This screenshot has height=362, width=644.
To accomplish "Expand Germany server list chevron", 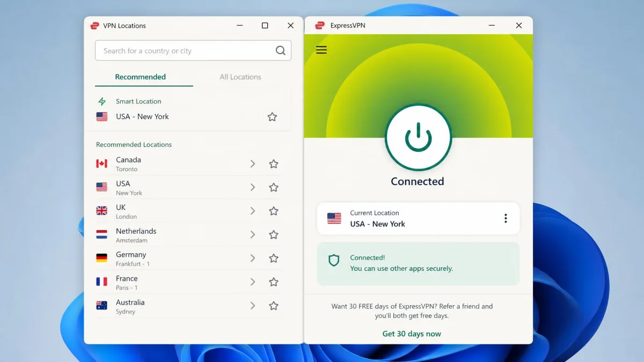I will pyautogui.click(x=253, y=258).
